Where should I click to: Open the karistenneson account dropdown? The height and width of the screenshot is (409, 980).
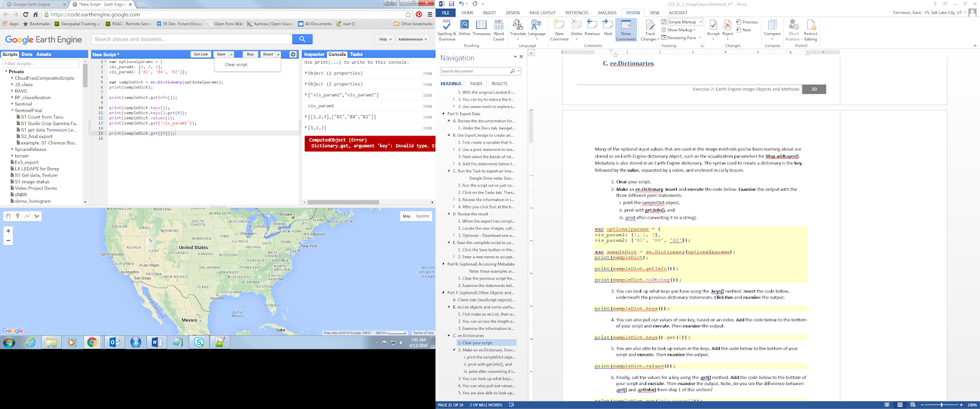click(413, 39)
